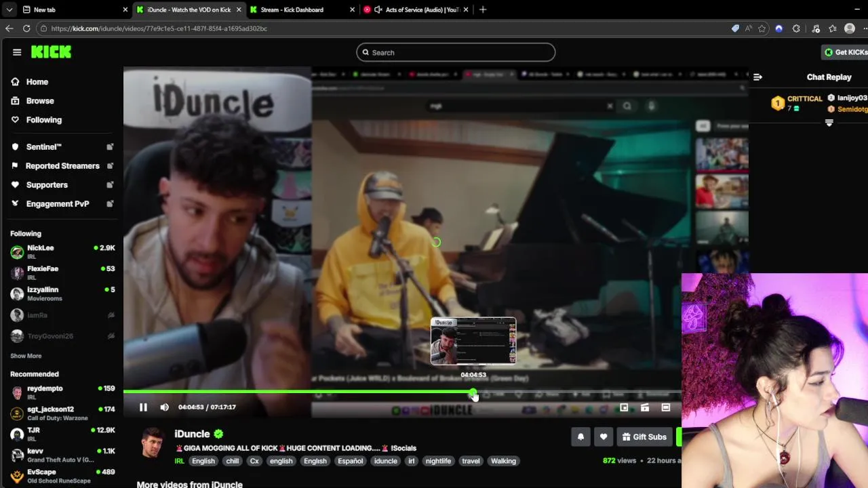Viewport: 868px width, 488px height.
Task: Click the seek preview thumbnail
Action: click(x=473, y=341)
